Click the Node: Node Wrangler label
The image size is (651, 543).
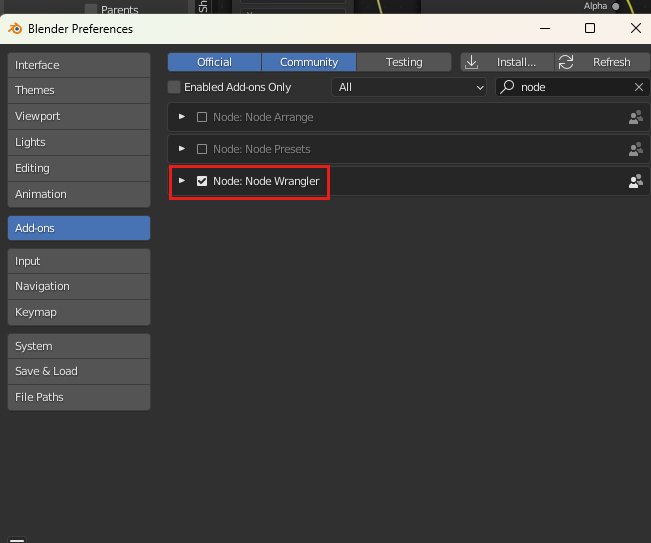266,181
